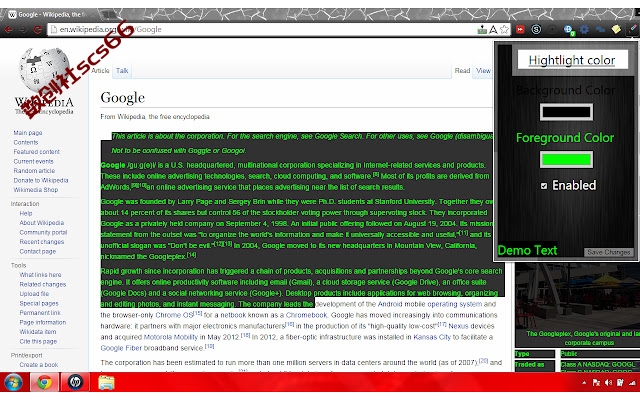The width and height of the screenshot is (640, 400).
Task: Open Contact page link
Action: 38,251
